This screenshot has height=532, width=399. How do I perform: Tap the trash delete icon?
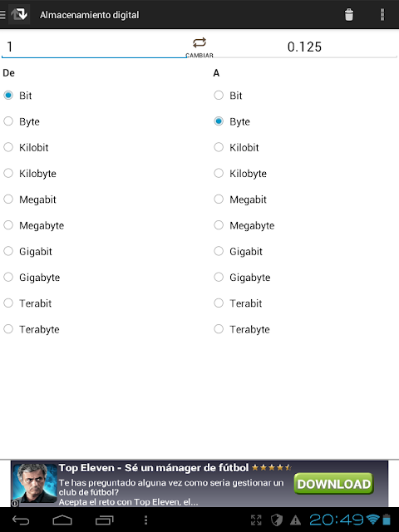(349, 15)
